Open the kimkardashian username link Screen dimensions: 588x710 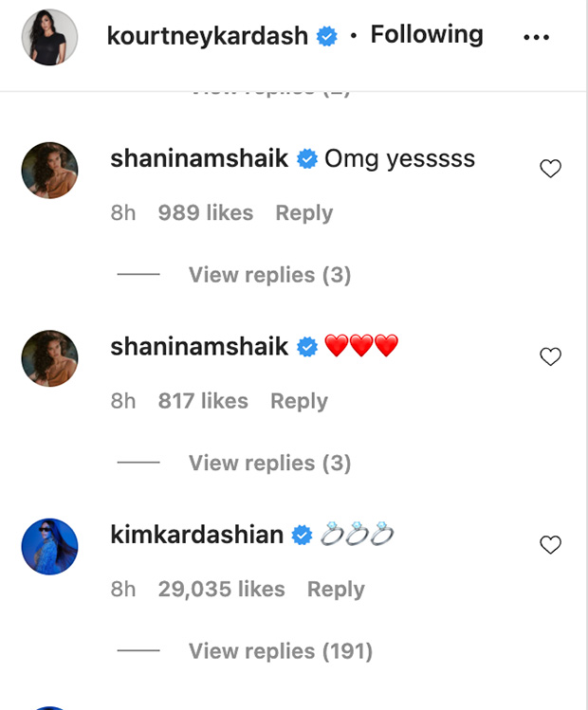197,535
